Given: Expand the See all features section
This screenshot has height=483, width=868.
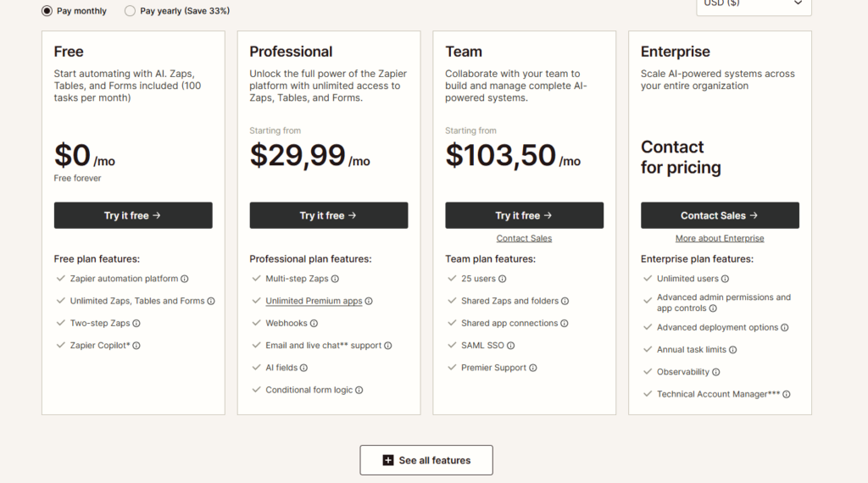Looking at the screenshot, I should (426, 460).
